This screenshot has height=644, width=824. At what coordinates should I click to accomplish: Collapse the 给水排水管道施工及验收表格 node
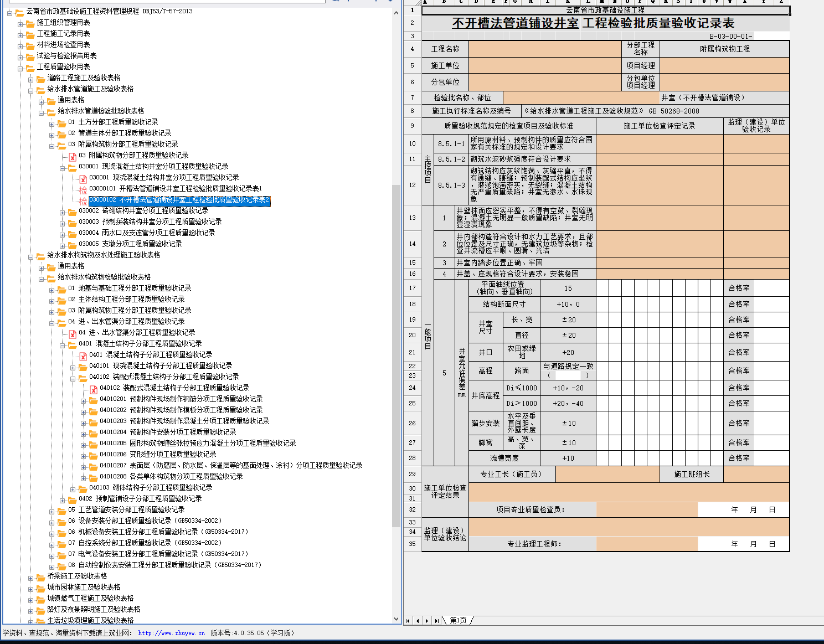(31, 90)
